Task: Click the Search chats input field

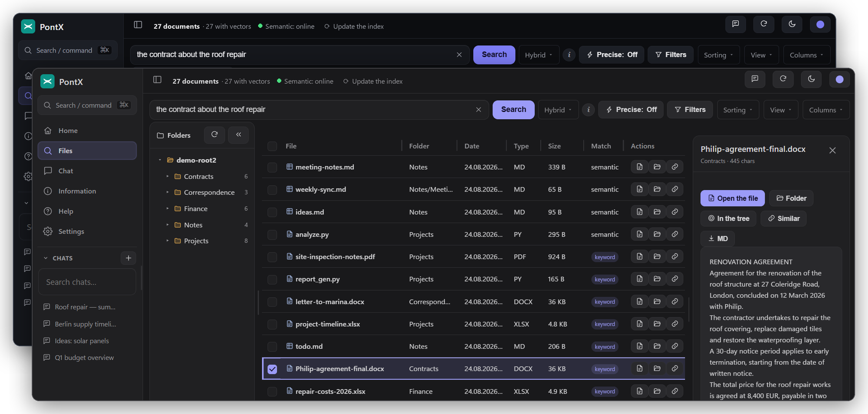Action: (x=87, y=282)
